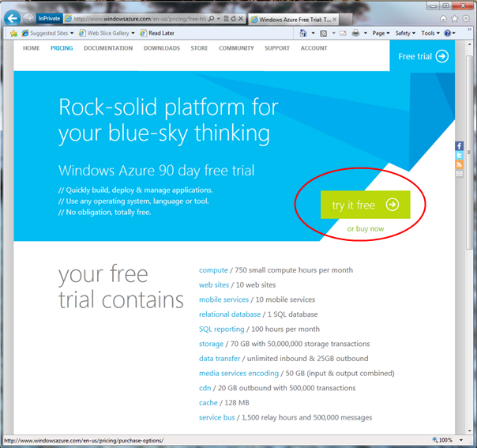Open the cdn link

coord(205,388)
